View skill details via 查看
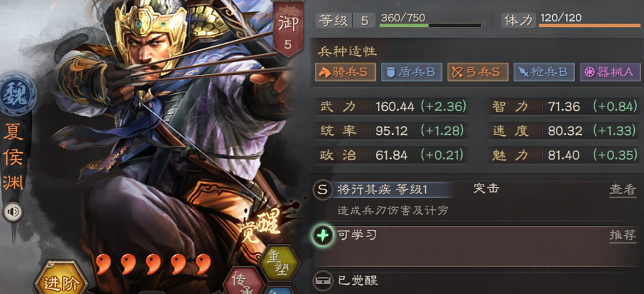This screenshot has height=294, width=644. click(x=623, y=190)
